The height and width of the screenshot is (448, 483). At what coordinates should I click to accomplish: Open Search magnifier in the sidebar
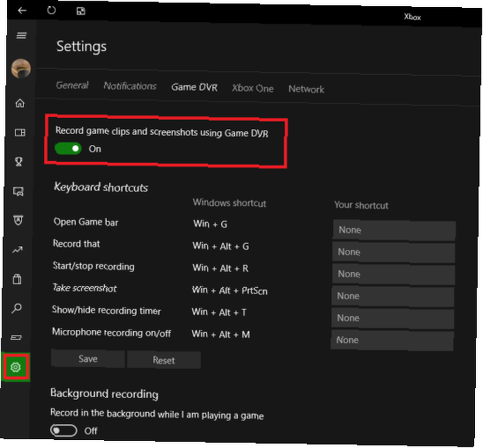click(x=16, y=308)
